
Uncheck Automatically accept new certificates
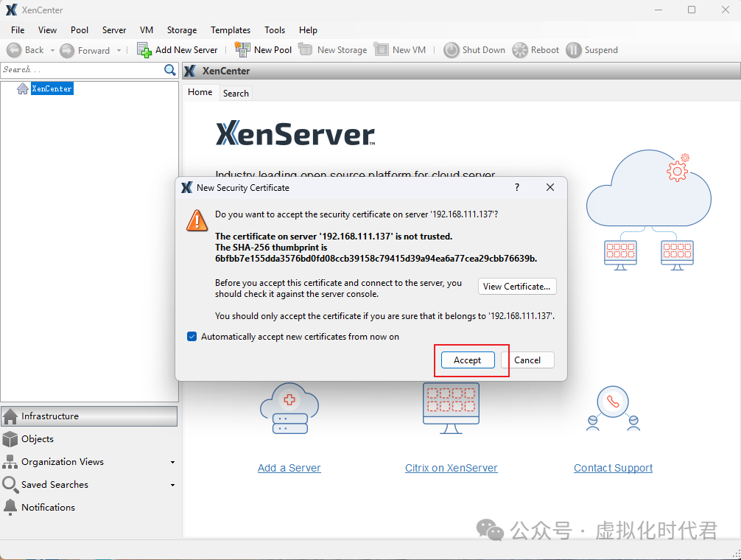click(192, 337)
